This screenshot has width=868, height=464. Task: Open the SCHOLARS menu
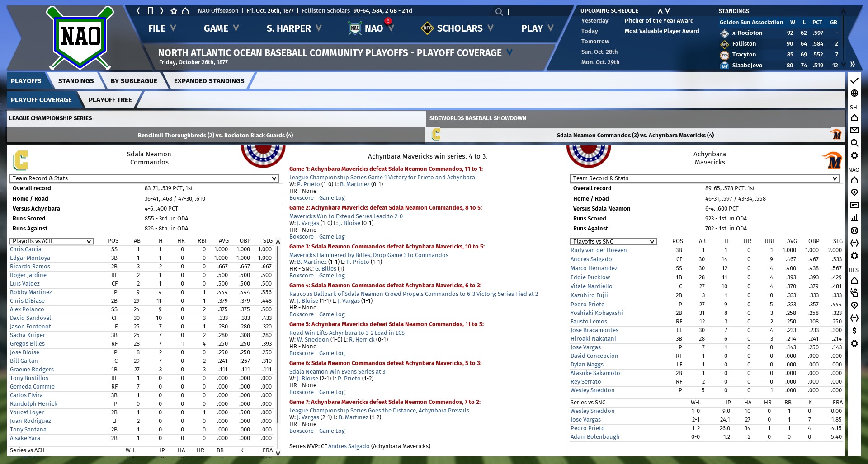coord(459,28)
